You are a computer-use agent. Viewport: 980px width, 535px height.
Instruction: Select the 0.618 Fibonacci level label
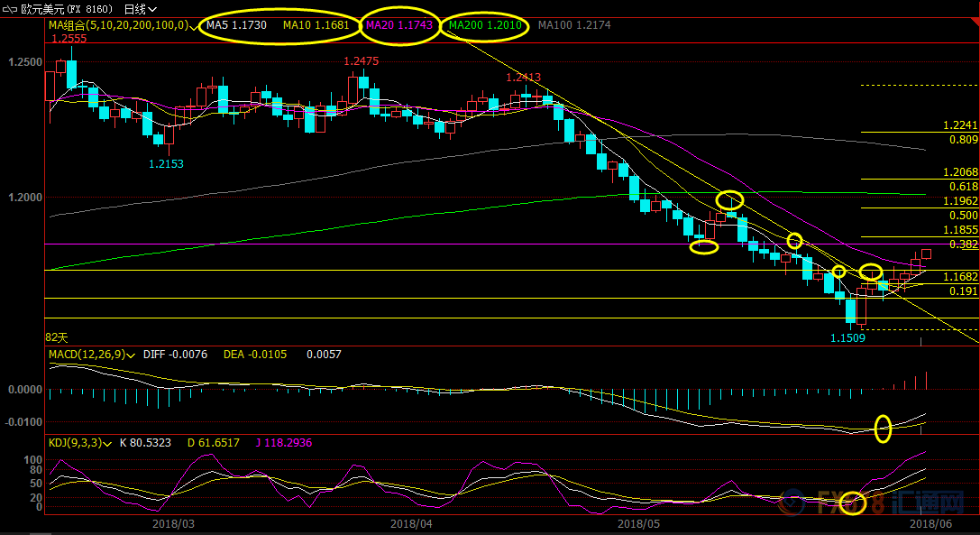pos(963,187)
